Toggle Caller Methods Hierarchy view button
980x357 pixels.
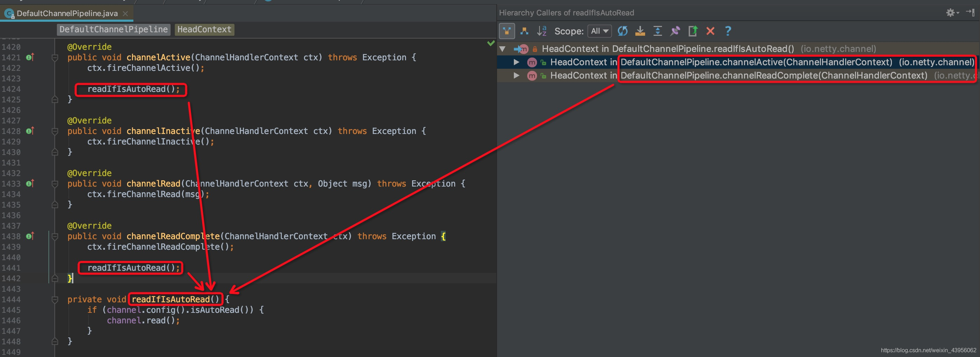[507, 31]
